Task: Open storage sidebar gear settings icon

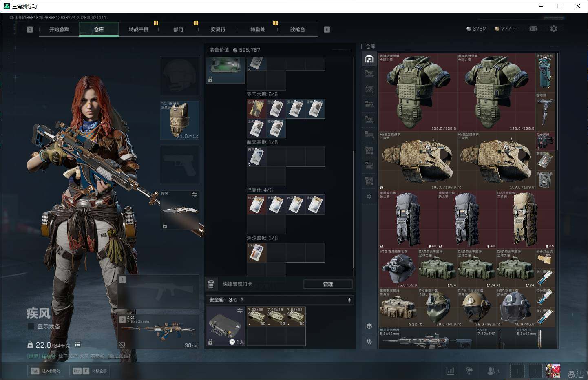Action: point(369,197)
